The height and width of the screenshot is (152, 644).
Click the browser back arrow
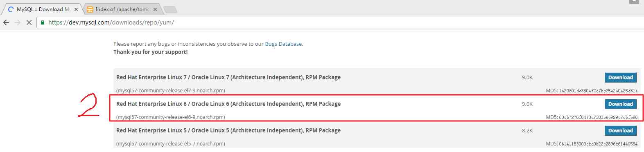(6, 22)
